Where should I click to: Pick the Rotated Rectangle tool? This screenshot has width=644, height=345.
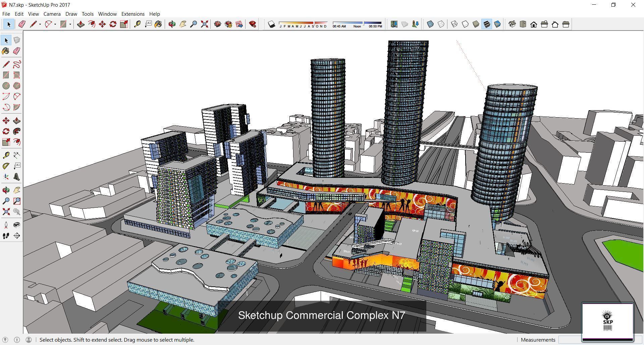(x=17, y=75)
